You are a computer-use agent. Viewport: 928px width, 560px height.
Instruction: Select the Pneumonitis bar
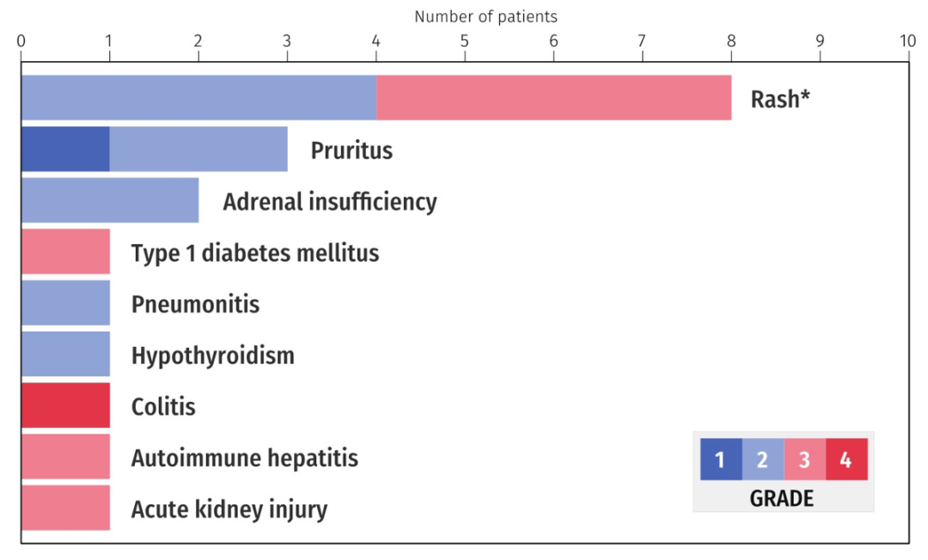[65, 303]
